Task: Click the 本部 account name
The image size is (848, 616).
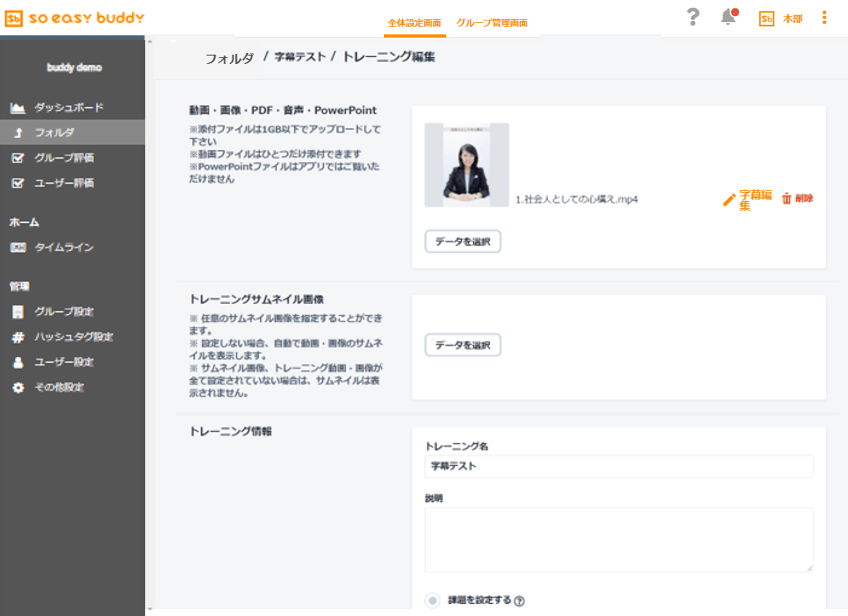Action: pos(793,19)
